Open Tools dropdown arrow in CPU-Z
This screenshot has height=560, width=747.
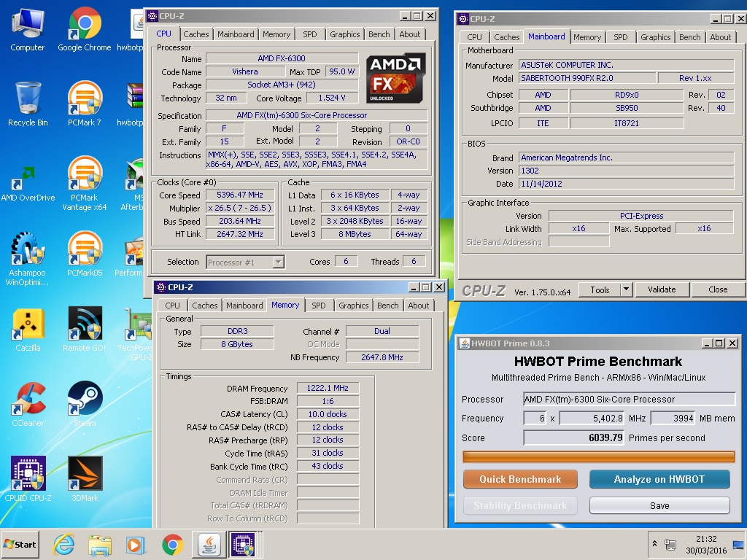coord(626,289)
